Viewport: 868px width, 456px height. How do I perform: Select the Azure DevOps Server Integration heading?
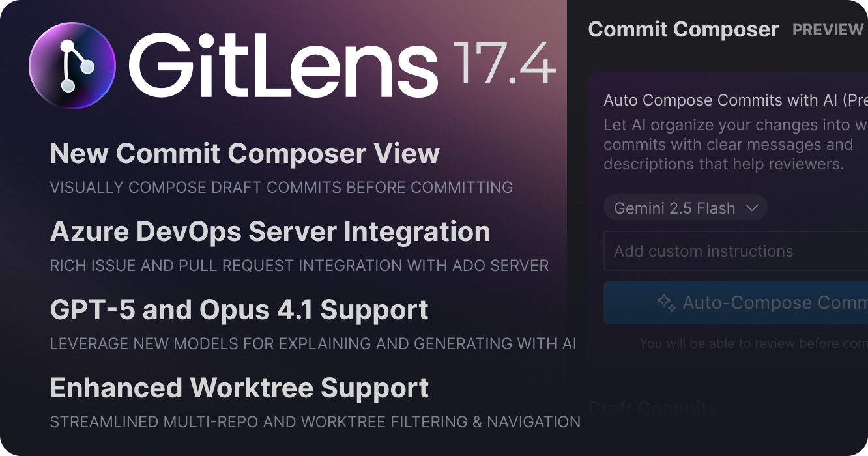point(270,232)
